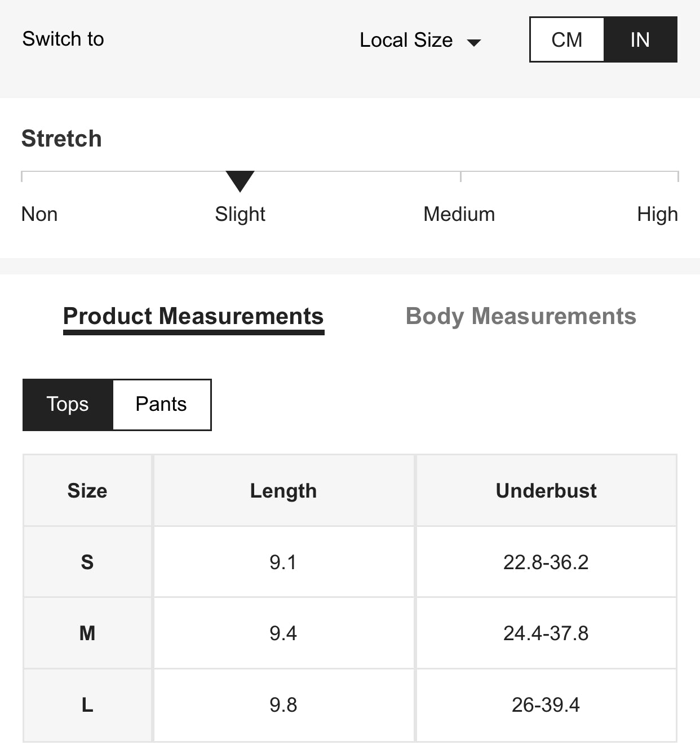Screen dimensions: 700x745
Task: Toggle to the Pants measurements
Action: (x=161, y=404)
